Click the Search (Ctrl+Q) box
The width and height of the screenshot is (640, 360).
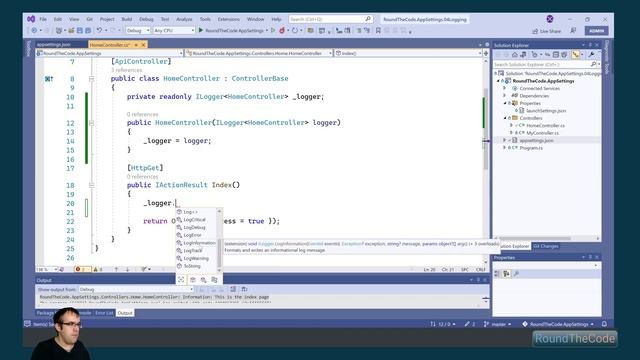click(x=330, y=19)
